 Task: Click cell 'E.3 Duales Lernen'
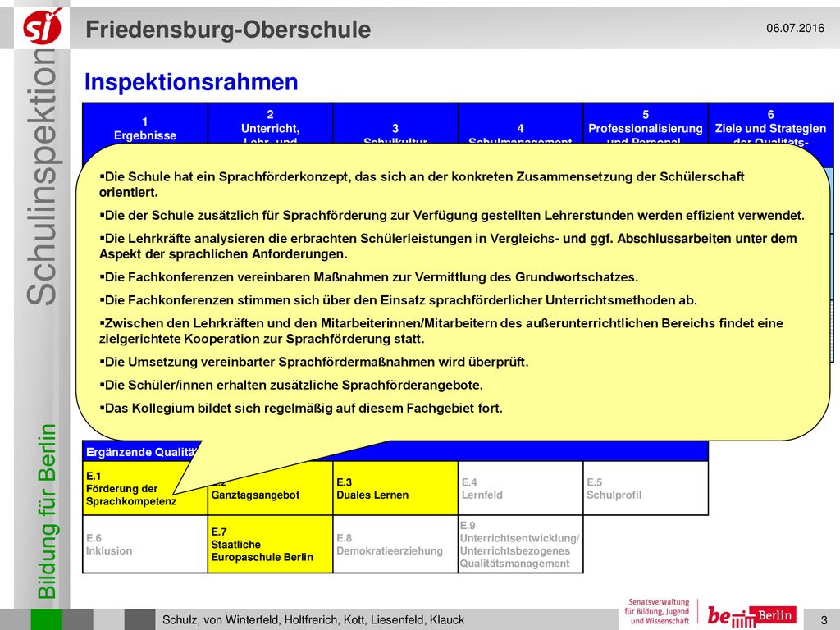[395, 488]
